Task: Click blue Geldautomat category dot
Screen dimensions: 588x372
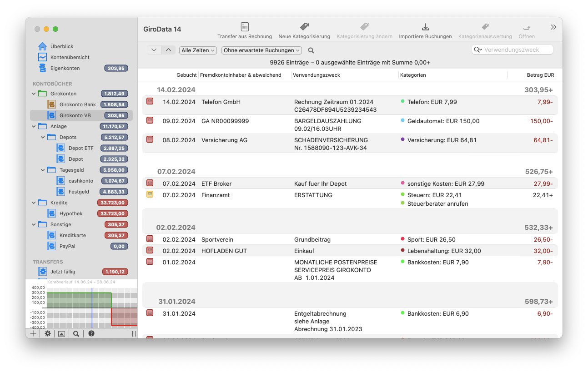Action: 402,120
